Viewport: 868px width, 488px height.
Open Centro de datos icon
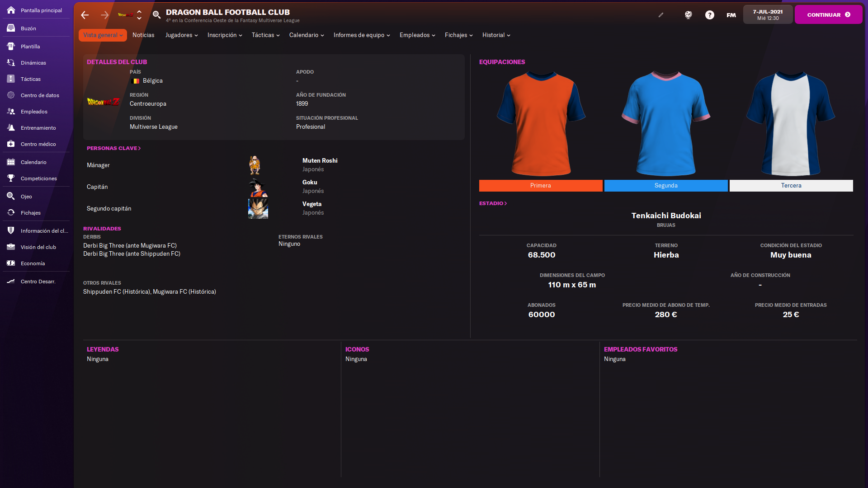click(x=11, y=95)
